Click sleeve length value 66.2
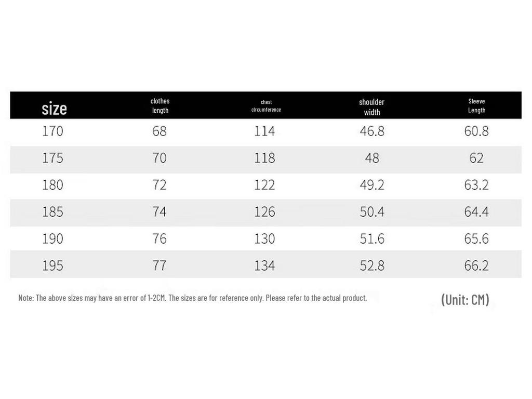532x399 pixels. click(x=476, y=266)
